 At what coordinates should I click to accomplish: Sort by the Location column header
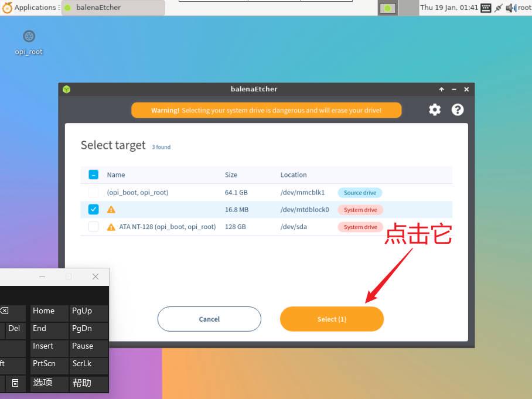(294, 175)
